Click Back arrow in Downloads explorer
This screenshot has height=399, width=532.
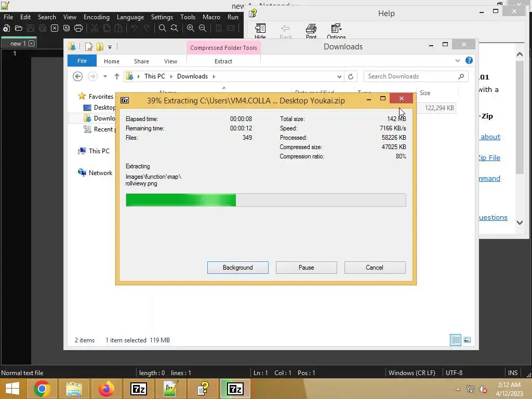click(x=78, y=76)
